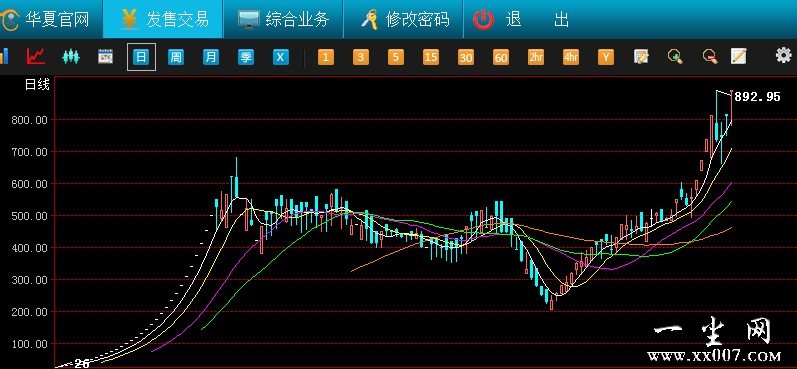Image resolution: width=797 pixels, height=369 pixels.
Task: Open the calendar-with-pencil edit icon
Action: tap(641, 56)
